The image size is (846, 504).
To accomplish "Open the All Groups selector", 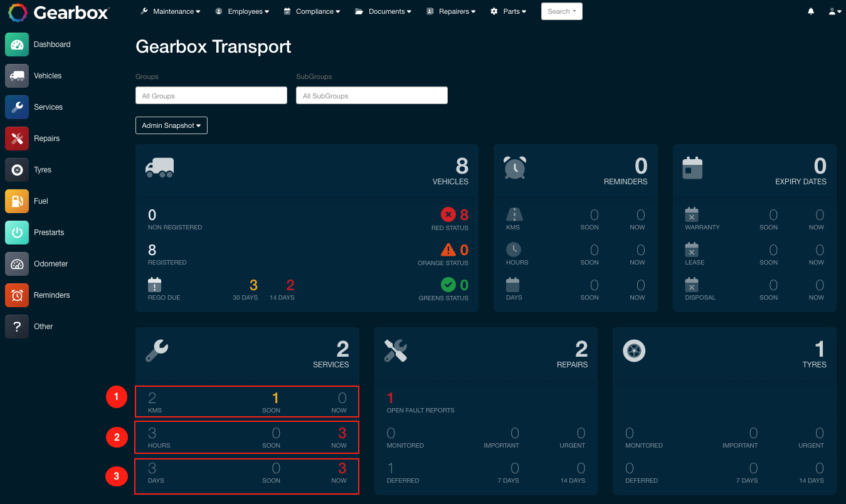I will (211, 95).
